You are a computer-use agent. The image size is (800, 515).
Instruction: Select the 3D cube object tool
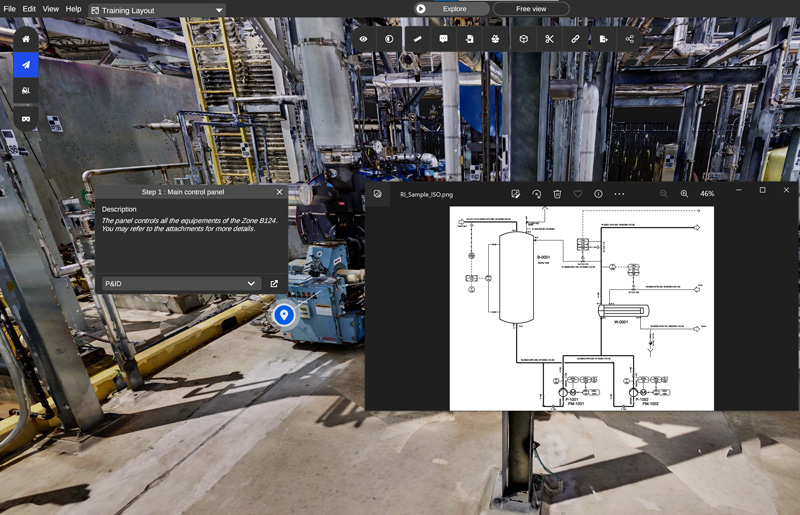tap(523, 39)
